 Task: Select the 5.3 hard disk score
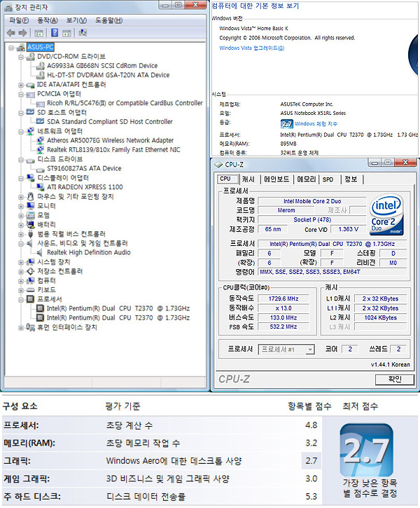pos(311,496)
